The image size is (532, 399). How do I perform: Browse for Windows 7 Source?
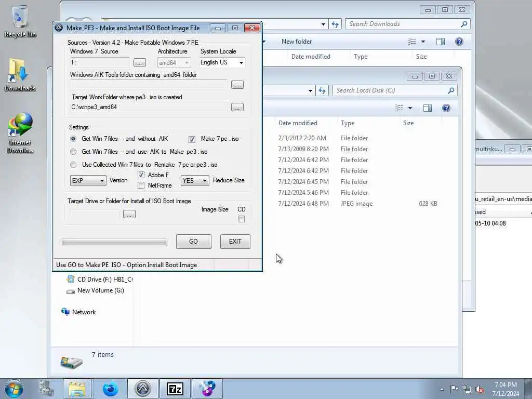[x=139, y=62]
